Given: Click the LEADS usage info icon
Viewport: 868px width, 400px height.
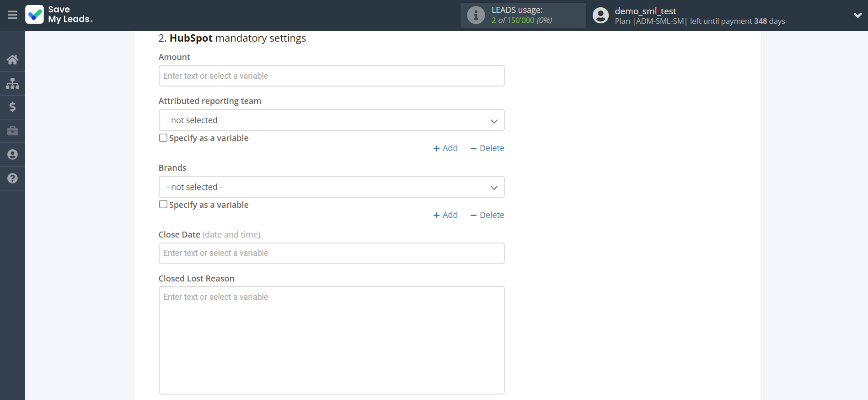Looking at the screenshot, I should click(476, 15).
